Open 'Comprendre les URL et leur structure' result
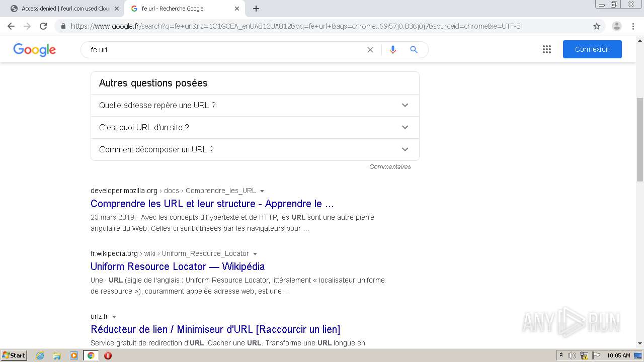The width and height of the screenshot is (644, 362). (212, 204)
